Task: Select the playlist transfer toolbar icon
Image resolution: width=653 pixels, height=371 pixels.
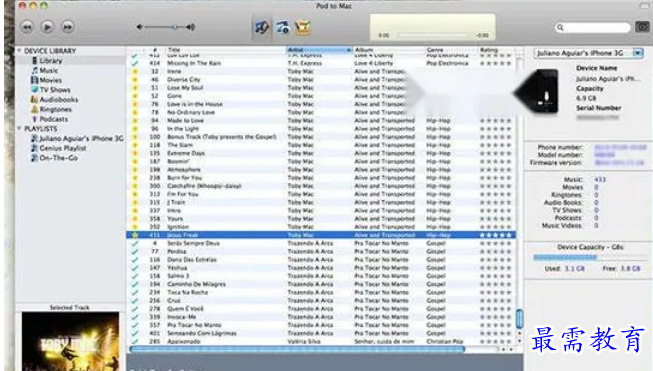Action: click(283, 27)
